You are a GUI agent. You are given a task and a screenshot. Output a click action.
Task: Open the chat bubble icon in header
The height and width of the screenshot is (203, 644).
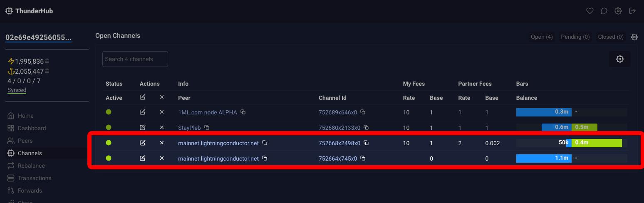pos(604,11)
